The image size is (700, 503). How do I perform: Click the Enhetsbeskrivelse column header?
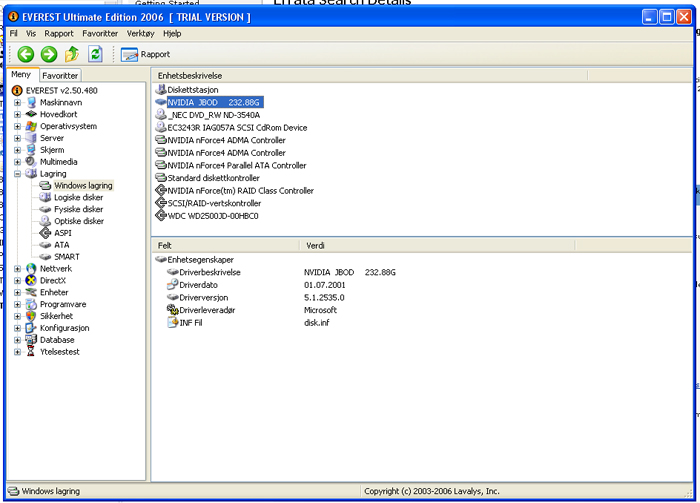370,76
